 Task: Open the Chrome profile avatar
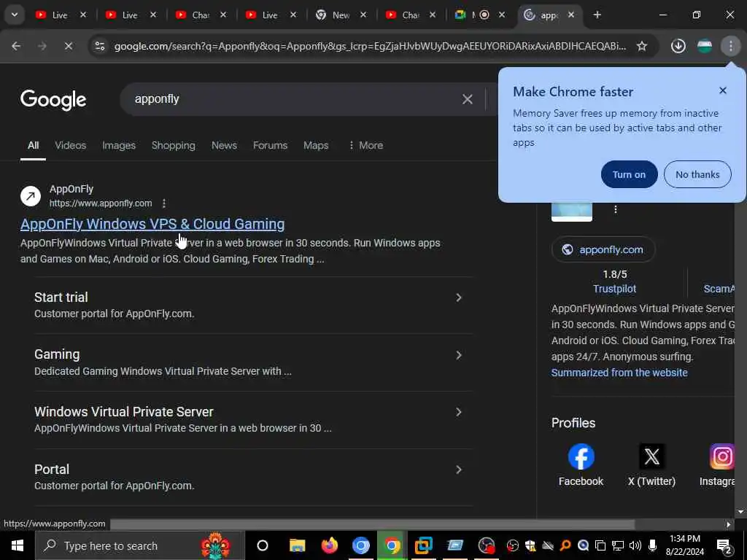pyautogui.click(x=704, y=46)
